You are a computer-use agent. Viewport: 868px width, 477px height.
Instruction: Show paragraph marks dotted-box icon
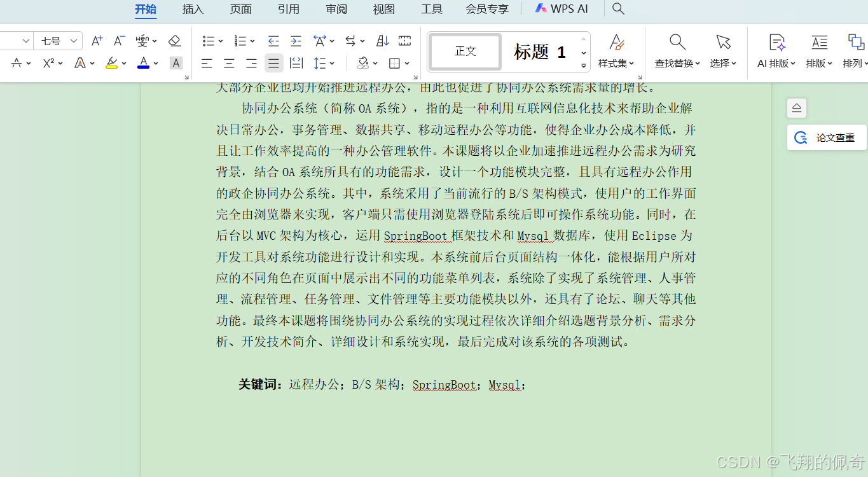click(404, 41)
